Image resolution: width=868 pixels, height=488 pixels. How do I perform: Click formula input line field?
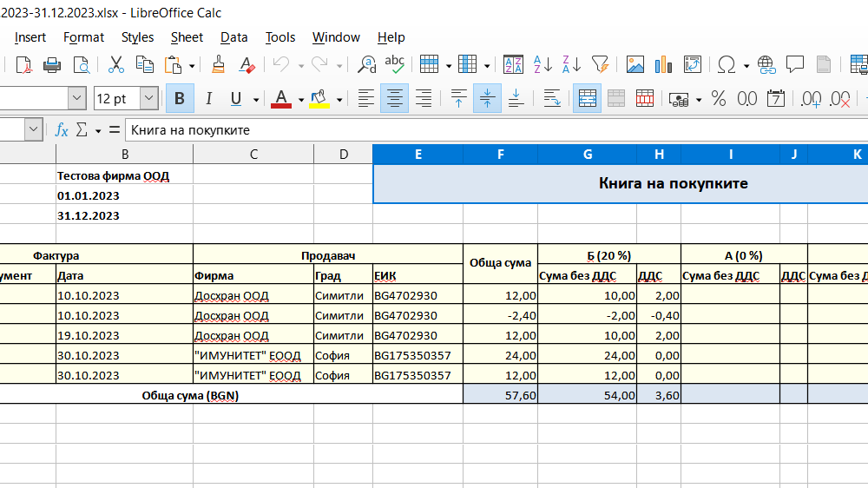tap(496, 130)
